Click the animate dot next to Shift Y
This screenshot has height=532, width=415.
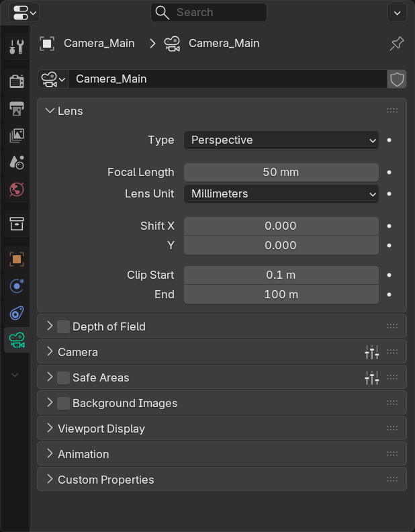coord(389,245)
